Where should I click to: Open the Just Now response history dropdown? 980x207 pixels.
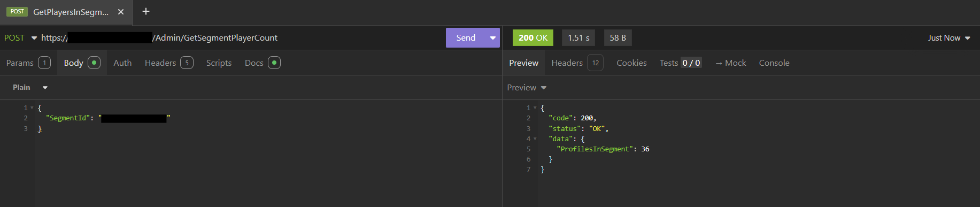click(x=949, y=38)
